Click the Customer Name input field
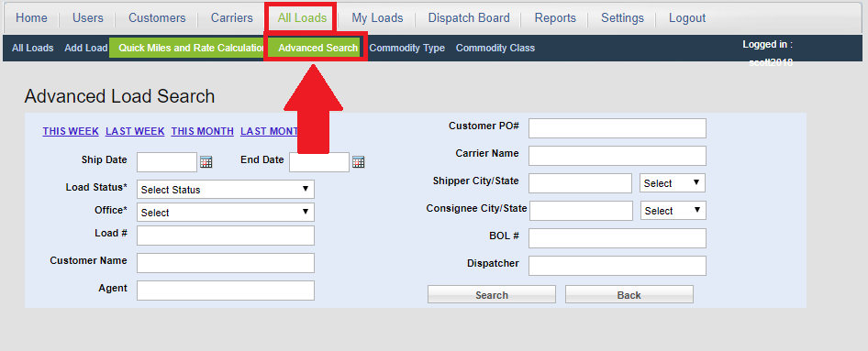Image resolution: width=868 pixels, height=351 pixels. [x=226, y=263]
